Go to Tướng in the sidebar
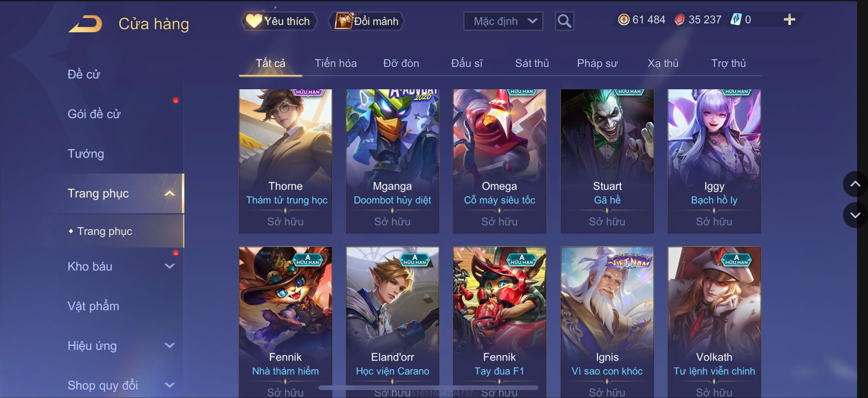The width and height of the screenshot is (868, 398). pyautogui.click(x=86, y=154)
